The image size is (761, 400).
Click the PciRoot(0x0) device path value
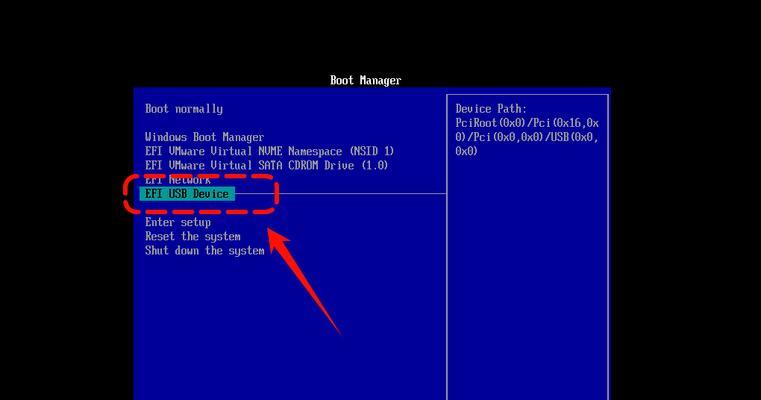(x=527, y=137)
